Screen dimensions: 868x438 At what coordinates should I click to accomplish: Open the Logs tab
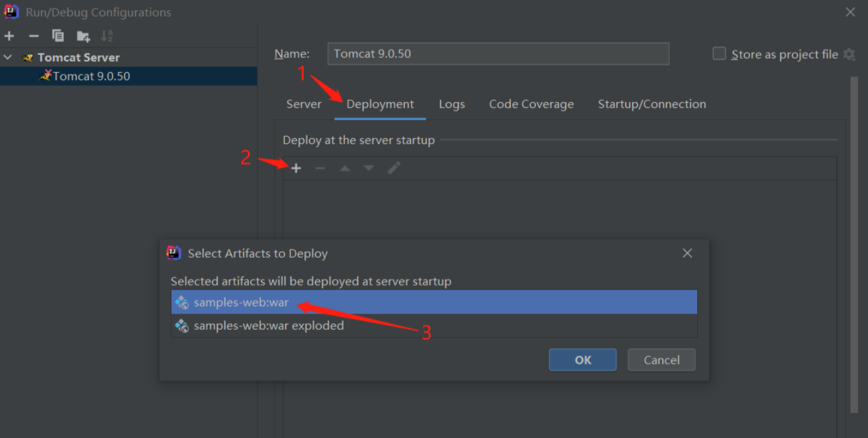(452, 104)
